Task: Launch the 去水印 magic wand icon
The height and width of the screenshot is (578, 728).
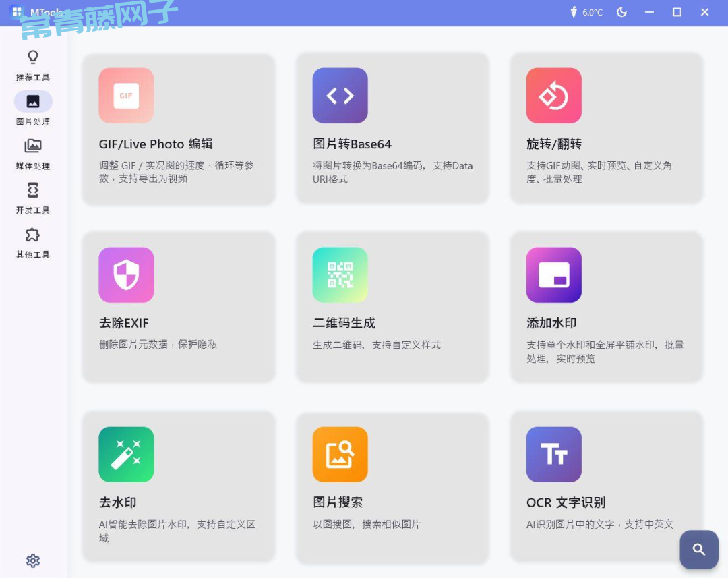Action: point(126,455)
